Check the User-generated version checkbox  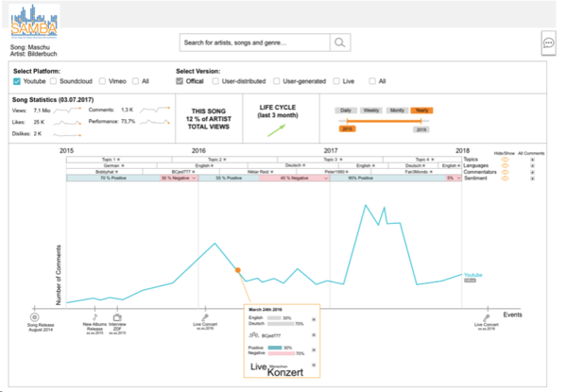click(277, 81)
